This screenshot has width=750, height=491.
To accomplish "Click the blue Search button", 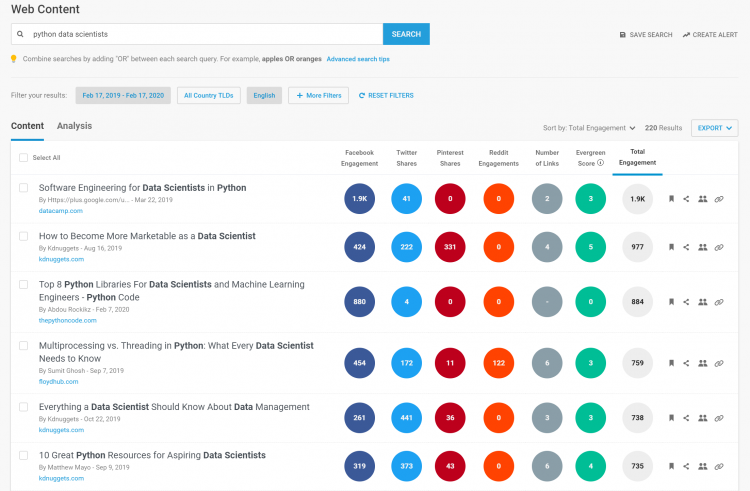I will [x=406, y=34].
